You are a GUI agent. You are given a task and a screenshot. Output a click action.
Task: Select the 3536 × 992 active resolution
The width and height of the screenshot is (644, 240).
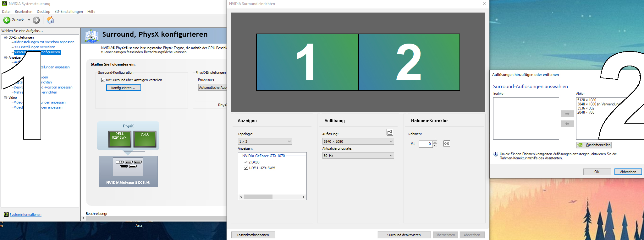pyautogui.click(x=586, y=108)
